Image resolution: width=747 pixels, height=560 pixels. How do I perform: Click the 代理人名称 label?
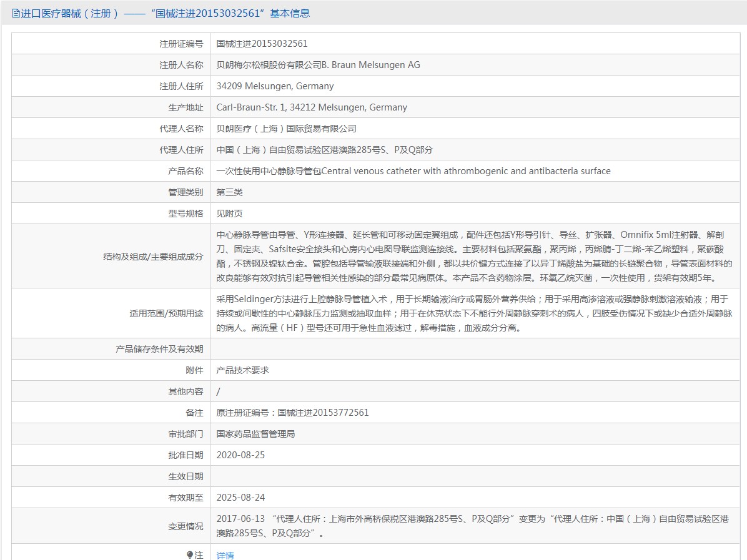pyautogui.click(x=181, y=129)
